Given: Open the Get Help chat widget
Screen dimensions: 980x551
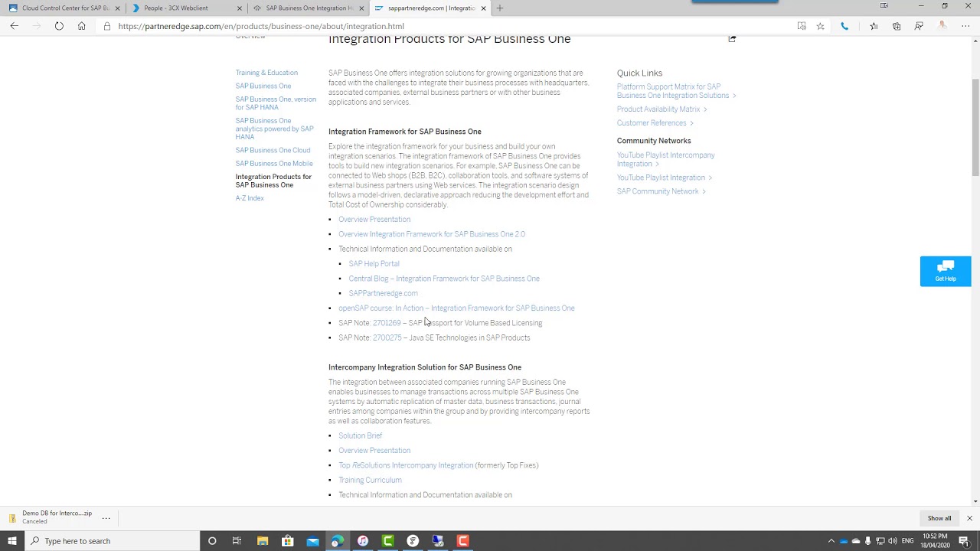Looking at the screenshot, I should (946, 271).
